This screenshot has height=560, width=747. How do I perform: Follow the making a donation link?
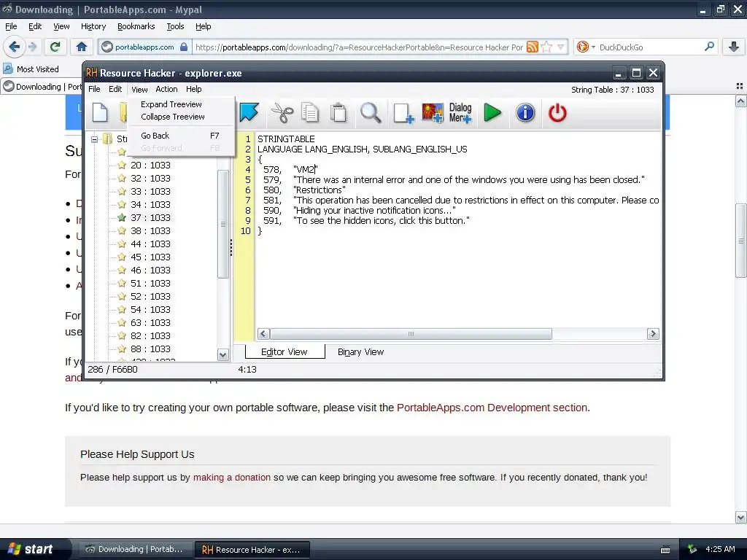231,477
